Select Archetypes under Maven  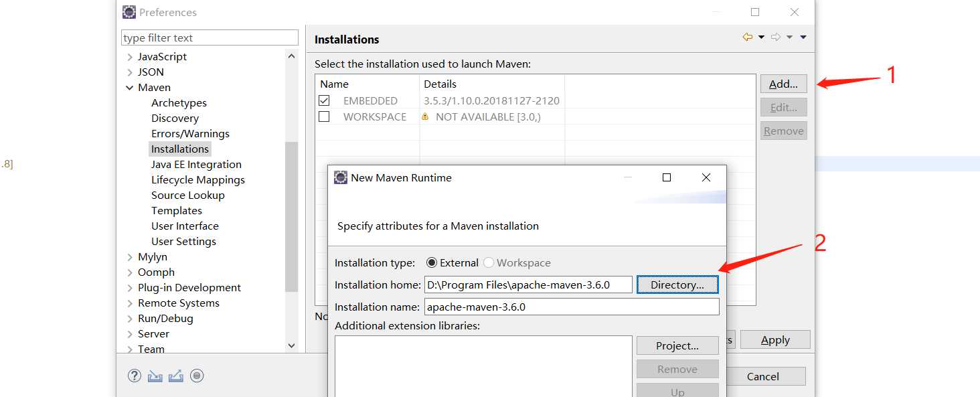[x=179, y=103]
